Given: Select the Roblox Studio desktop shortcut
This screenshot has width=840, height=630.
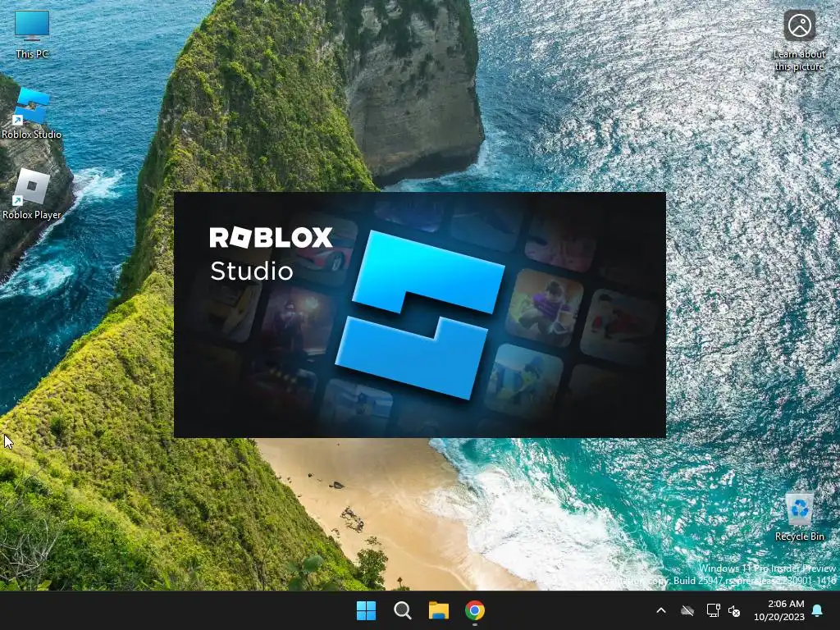Looking at the screenshot, I should [32, 113].
